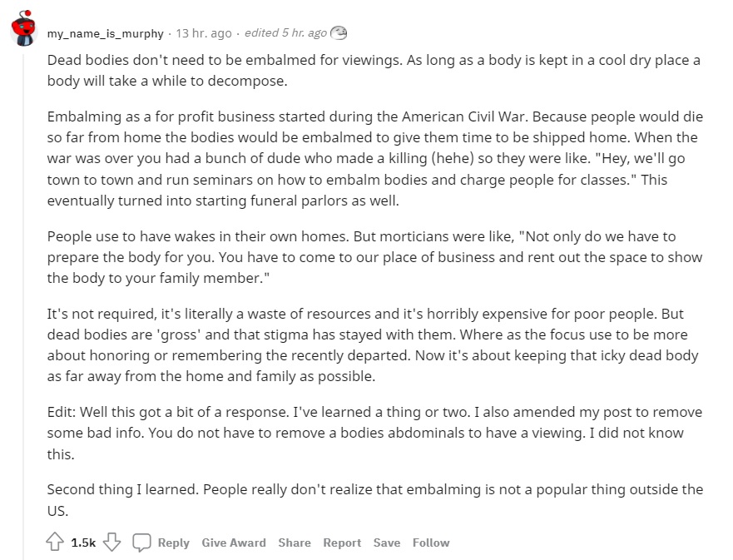Open the my_name_is_murphy user profile
733x560 pixels.
point(104,33)
